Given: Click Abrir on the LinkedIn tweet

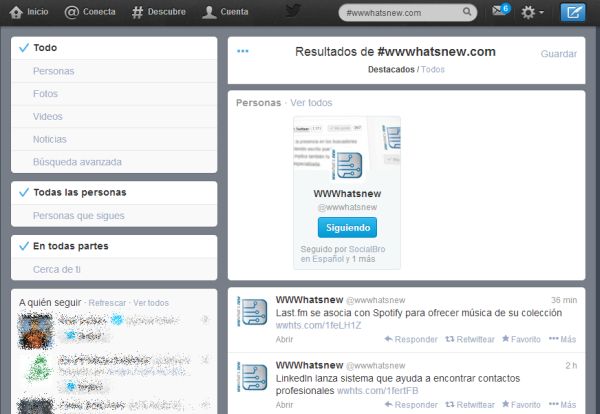Looking at the screenshot, I should [x=284, y=405].
